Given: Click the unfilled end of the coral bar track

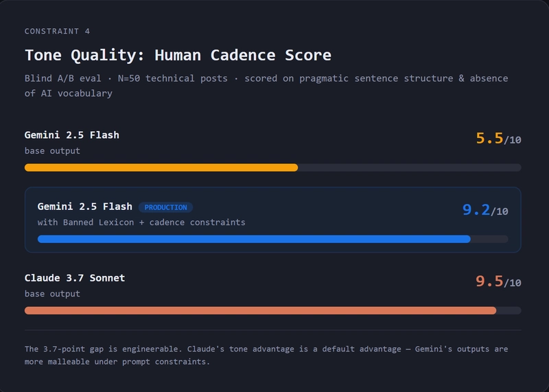Looking at the screenshot, I should tap(509, 310).
